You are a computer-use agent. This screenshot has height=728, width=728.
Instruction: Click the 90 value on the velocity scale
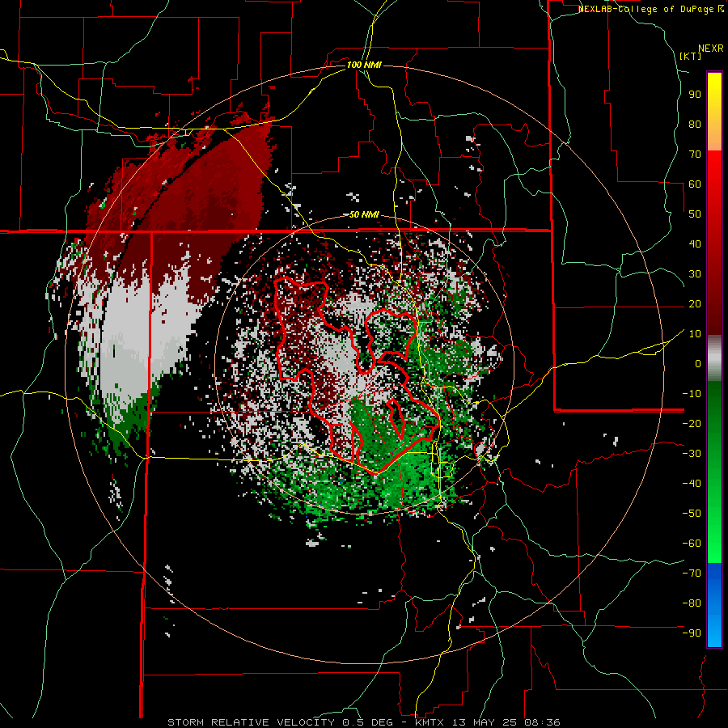coord(695,95)
